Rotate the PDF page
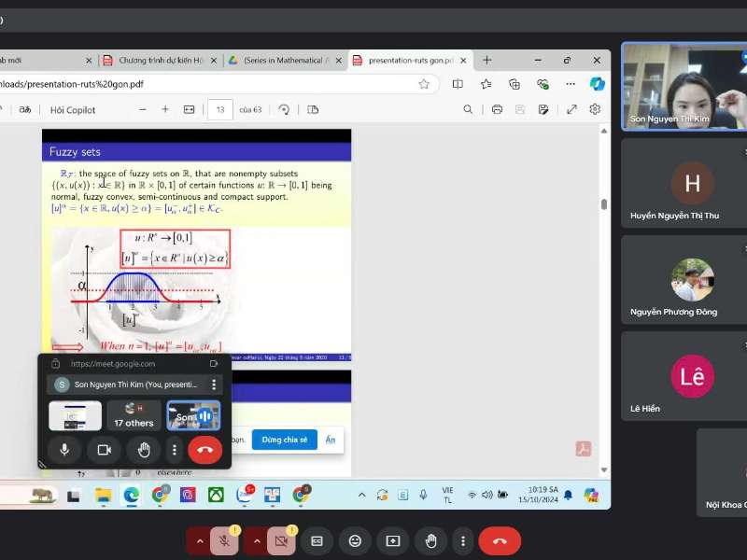The height and width of the screenshot is (560, 747). click(284, 109)
